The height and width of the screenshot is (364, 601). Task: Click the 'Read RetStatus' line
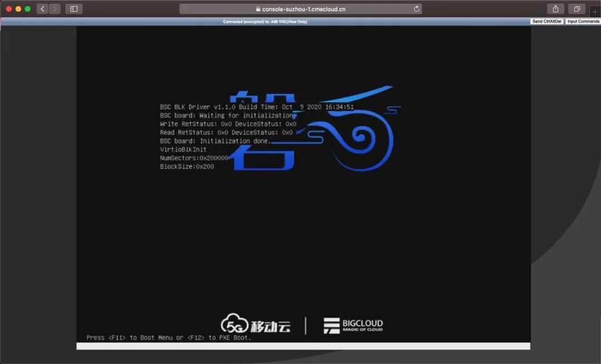coord(226,132)
